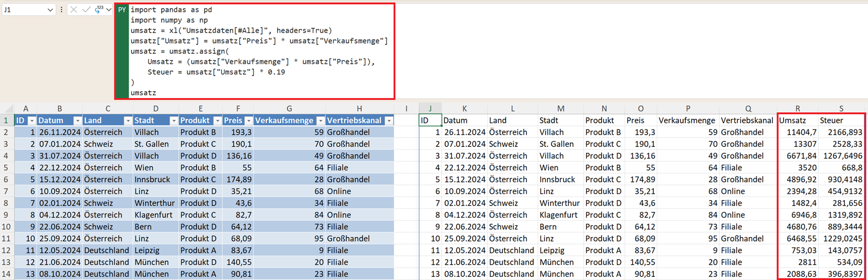Open the Land column filter dropdown
868x280 pixels.
128,121
